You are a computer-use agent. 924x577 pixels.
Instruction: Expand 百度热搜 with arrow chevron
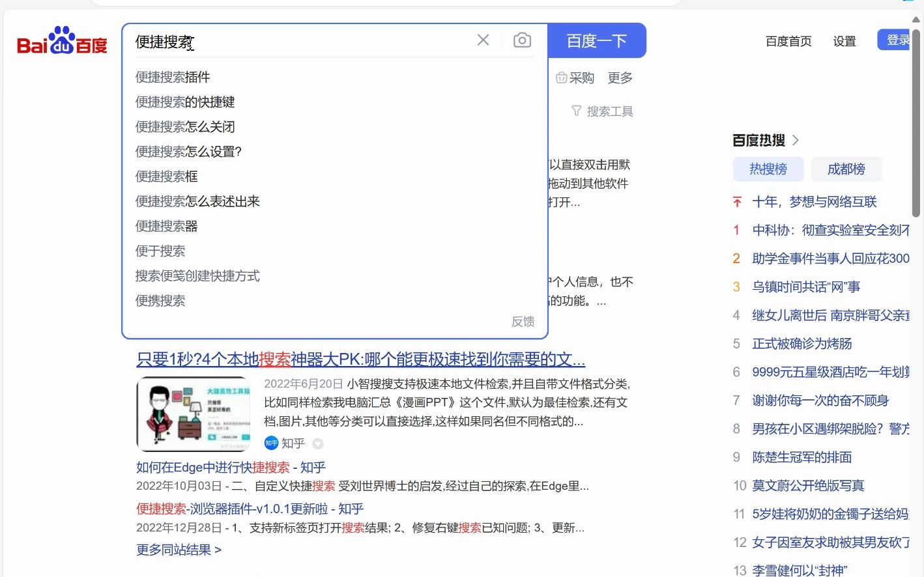(x=796, y=140)
